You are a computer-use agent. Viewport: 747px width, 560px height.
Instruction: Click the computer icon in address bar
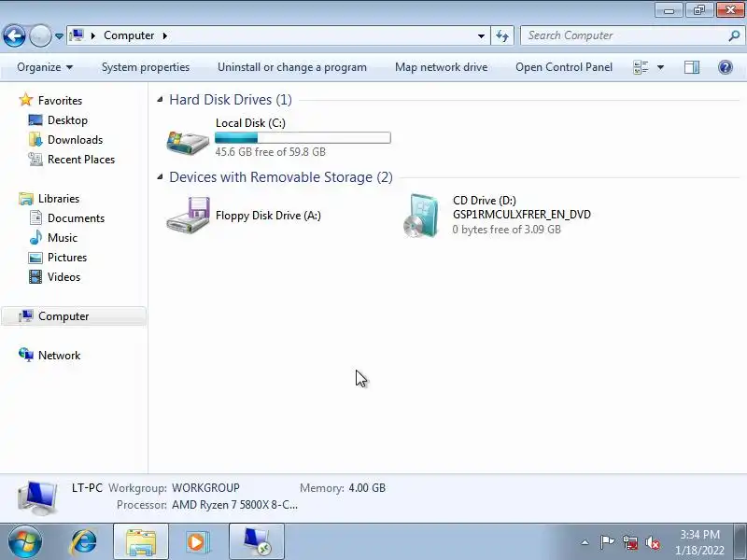pos(77,35)
